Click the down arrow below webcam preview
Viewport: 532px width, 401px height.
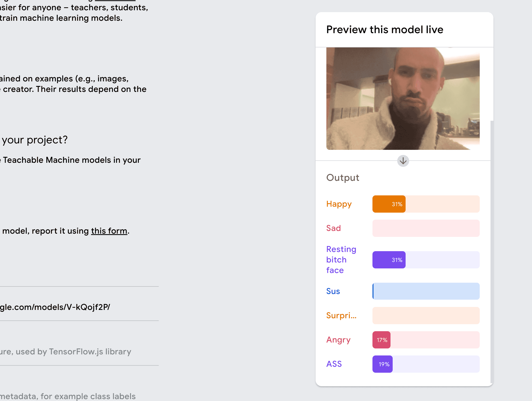point(403,161)
